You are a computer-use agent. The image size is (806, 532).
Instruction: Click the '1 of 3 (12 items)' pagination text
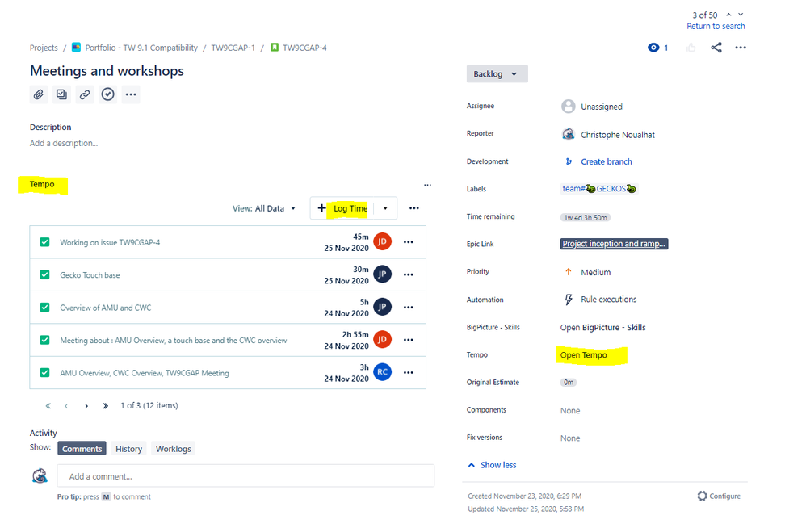[x=149, y=406]
